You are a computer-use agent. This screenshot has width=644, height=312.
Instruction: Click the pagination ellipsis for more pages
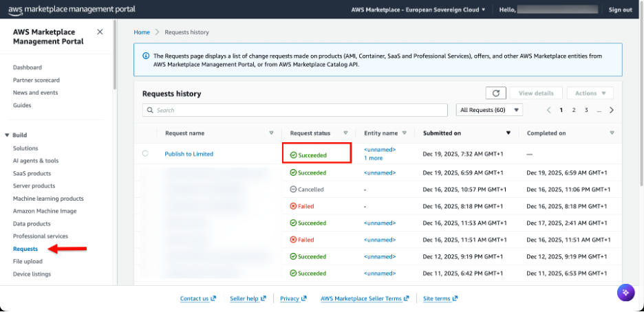click(x=599, y=110)
